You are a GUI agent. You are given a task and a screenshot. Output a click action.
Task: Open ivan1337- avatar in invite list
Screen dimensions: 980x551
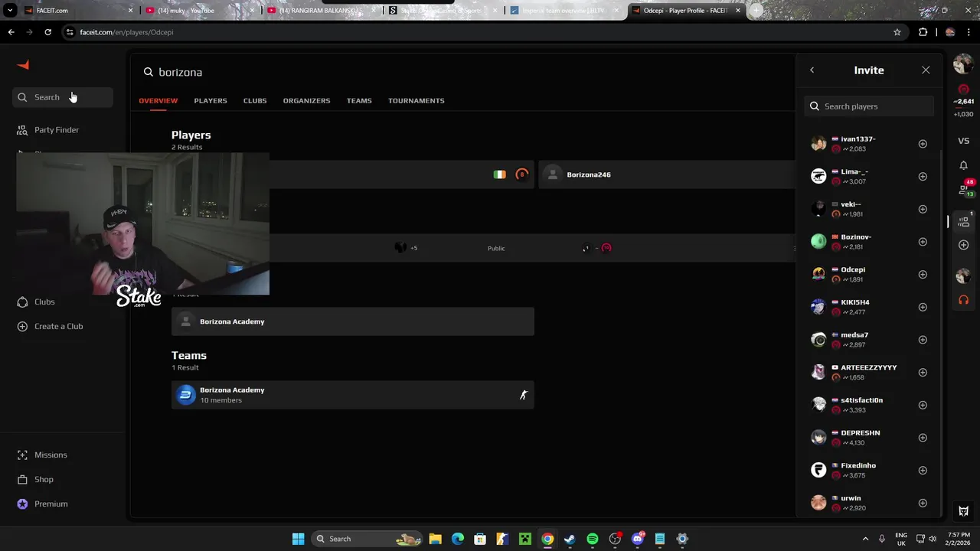pyautogui.click(x=818, y=144)
